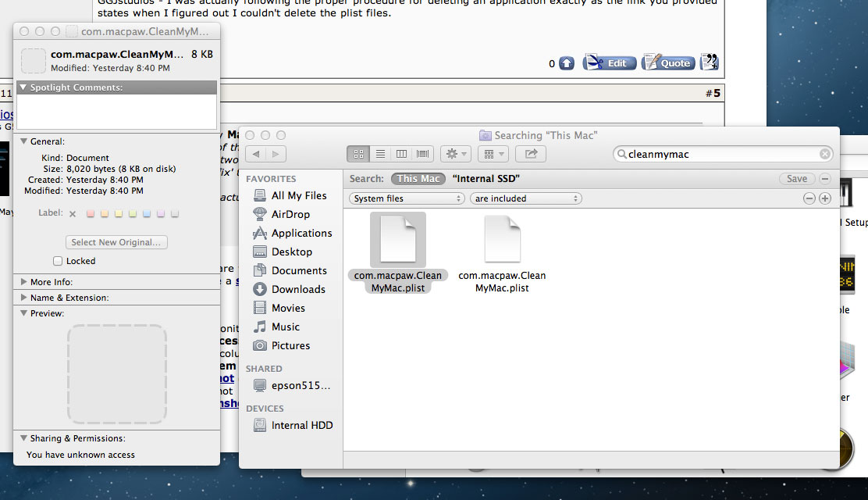Screen dimensions: 868x500
Task: Click the upvote arrow on forum post
Action: (566, 63)
